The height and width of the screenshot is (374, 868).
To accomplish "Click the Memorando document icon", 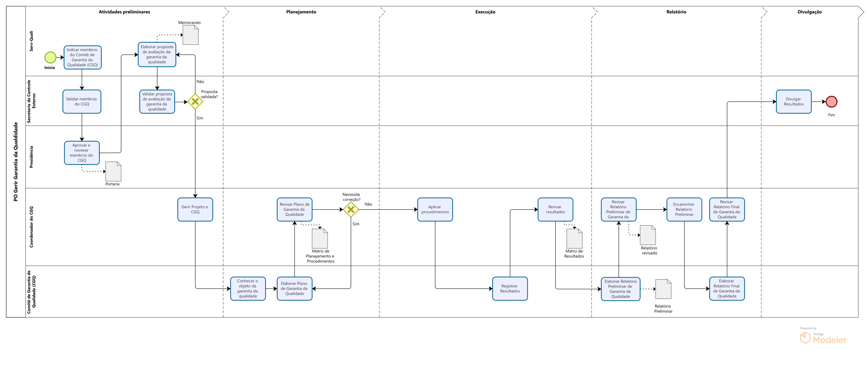I will point(190,35).
